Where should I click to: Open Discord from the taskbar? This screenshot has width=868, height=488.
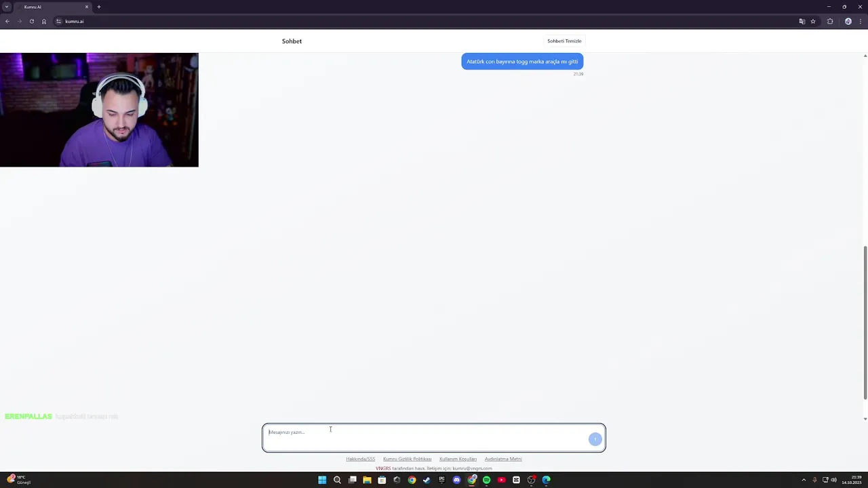[456, 480]
